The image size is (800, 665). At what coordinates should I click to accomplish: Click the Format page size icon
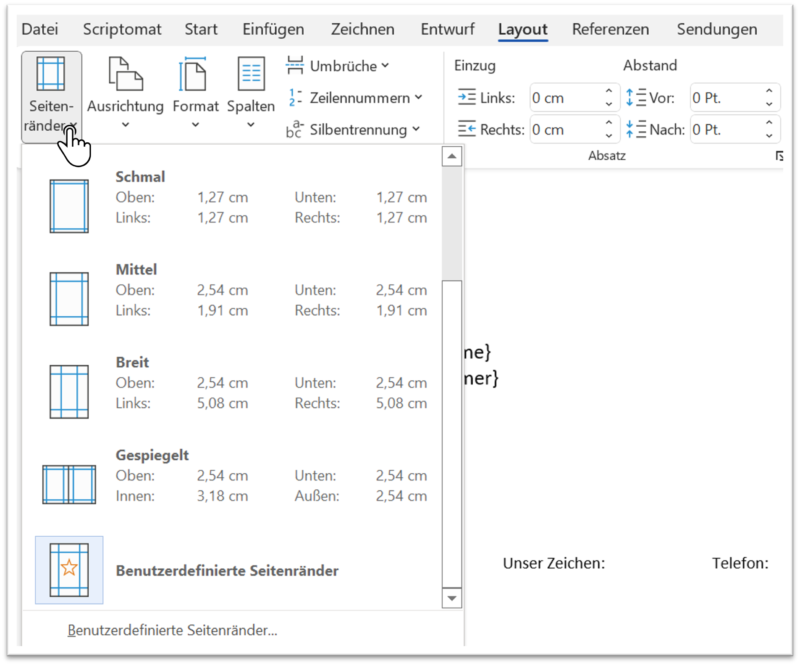(x=193, y=74)
